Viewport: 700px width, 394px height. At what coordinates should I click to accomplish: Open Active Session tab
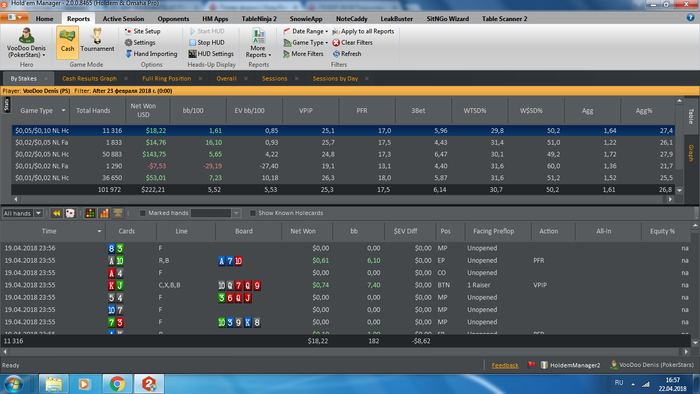[x=123, y=19]
